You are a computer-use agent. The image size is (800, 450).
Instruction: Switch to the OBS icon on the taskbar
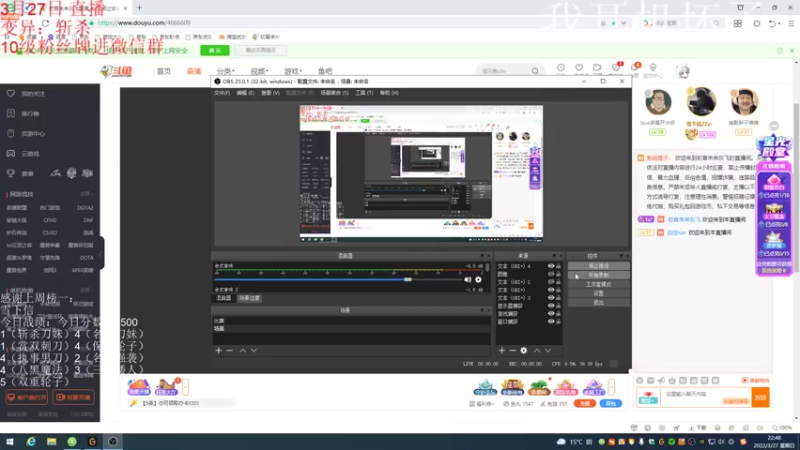[x=113, y=442]
